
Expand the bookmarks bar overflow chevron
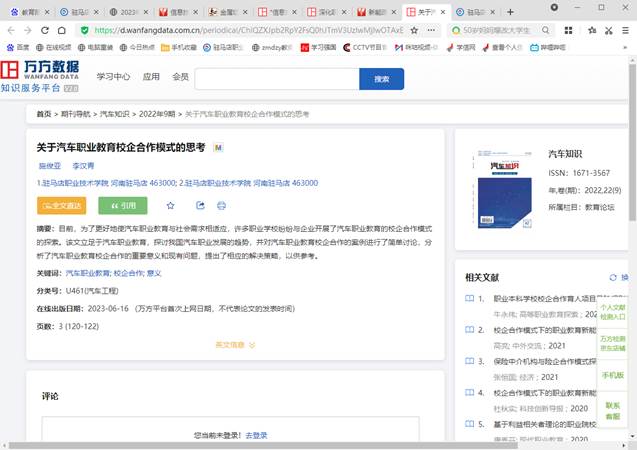pyautogui.click(x=625, y=48)
